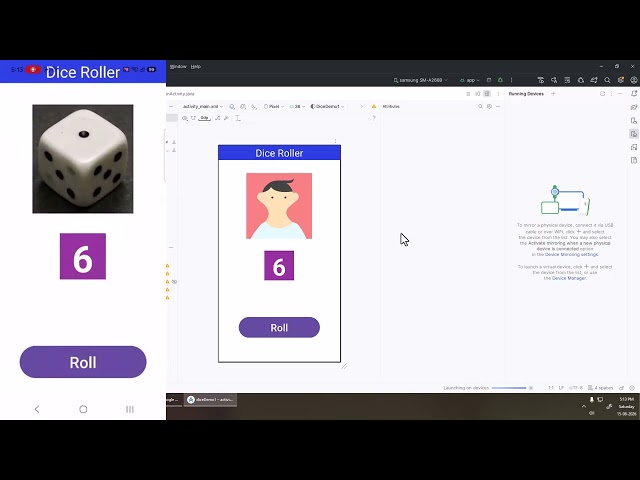
Task: Open the app run configuration dropdown
Action: tap(470, 80)
